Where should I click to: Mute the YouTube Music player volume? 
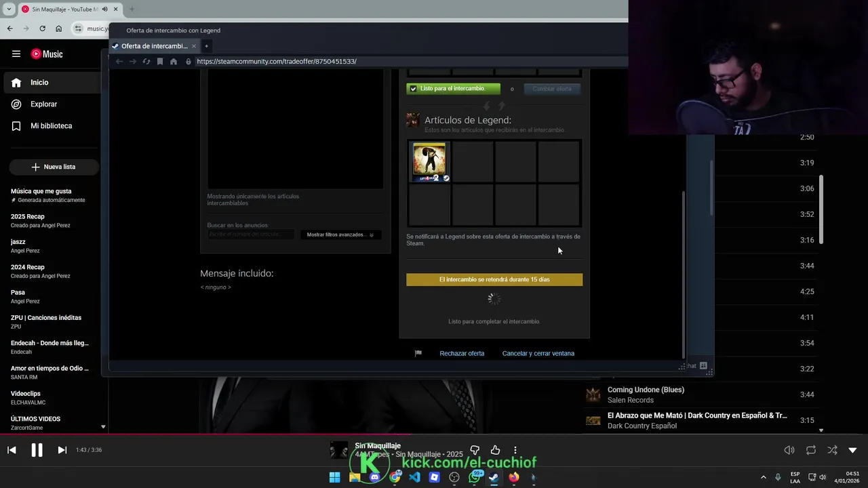point(789,450)
